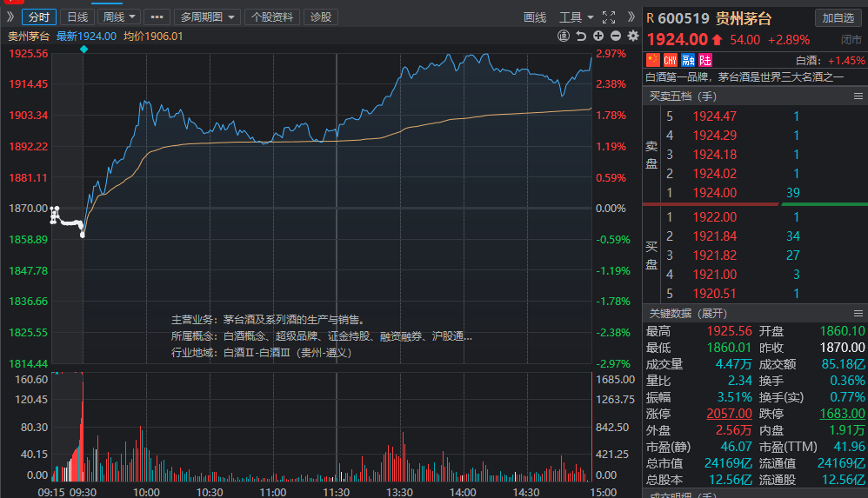Click 跌停 limit-down price 1683.00
The height and width of the screenshot is (498, 868).
(842, 414)
